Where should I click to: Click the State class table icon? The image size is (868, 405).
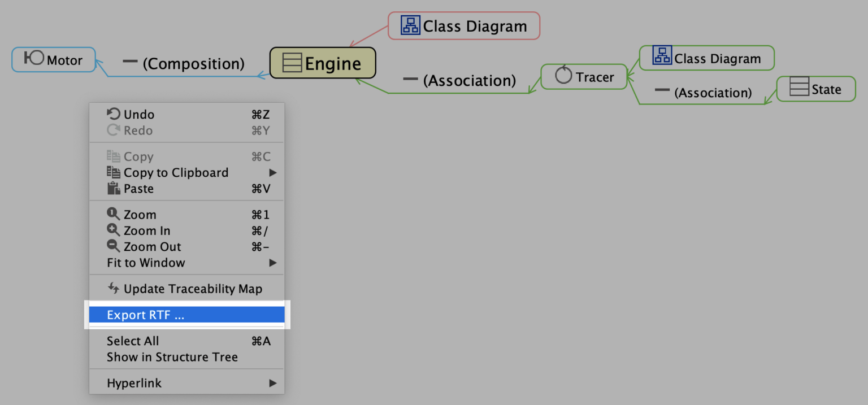point(799,88)
